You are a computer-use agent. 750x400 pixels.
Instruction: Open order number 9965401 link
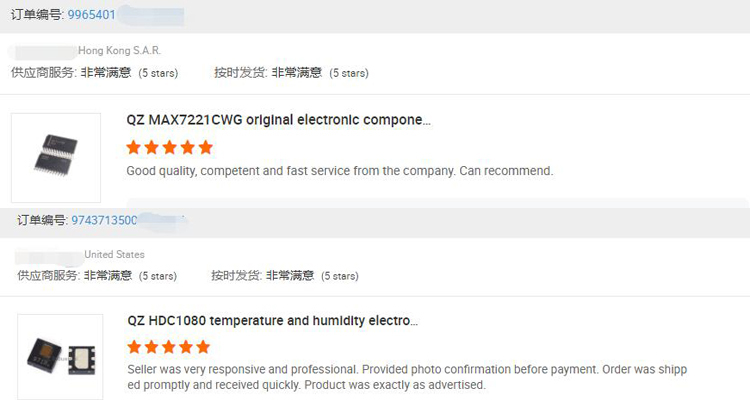point(96,17)
